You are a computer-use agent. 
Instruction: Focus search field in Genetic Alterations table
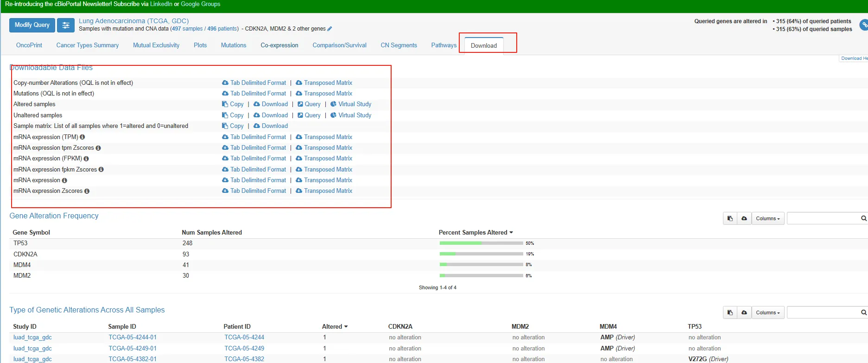(x=823, y=312)
